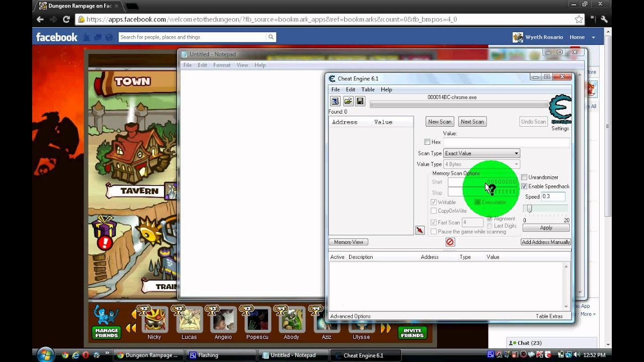Open Advanced Options in Cheat Engine

[350, 316]
